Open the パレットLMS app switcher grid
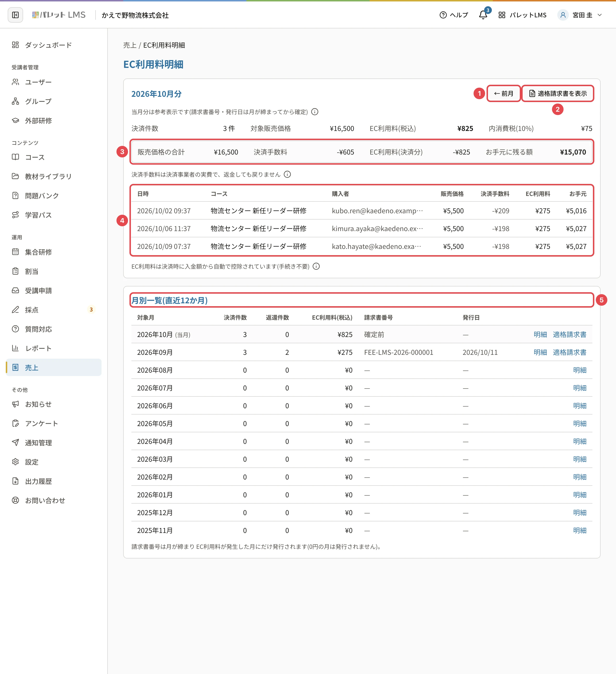 pos(502,15)
